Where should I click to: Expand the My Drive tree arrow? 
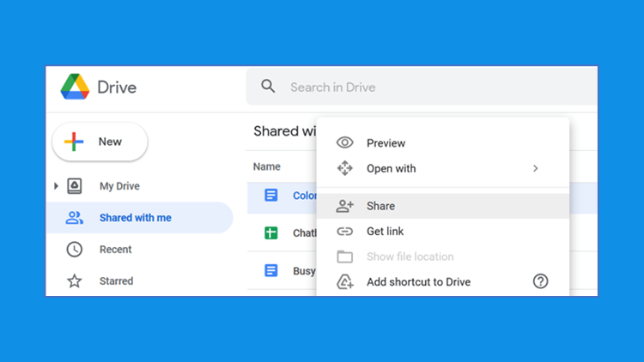click(x=57, y=186)
